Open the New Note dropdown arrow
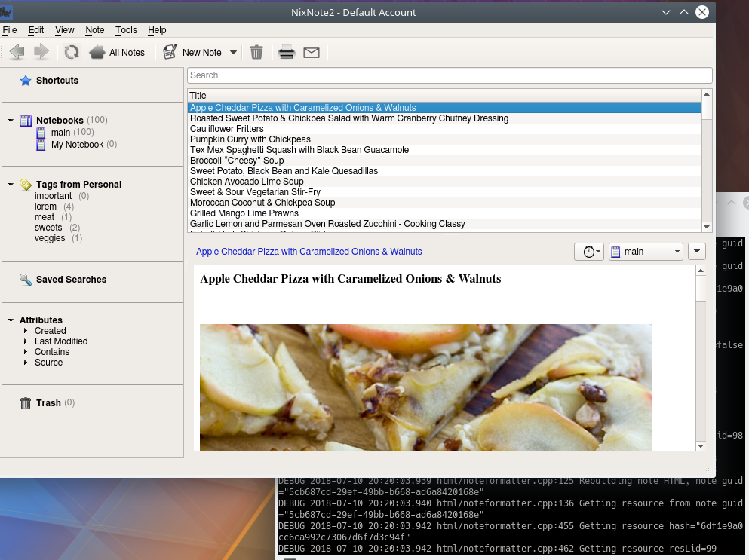The height and width of the screenshot is (560, 749). coord(234,53)
